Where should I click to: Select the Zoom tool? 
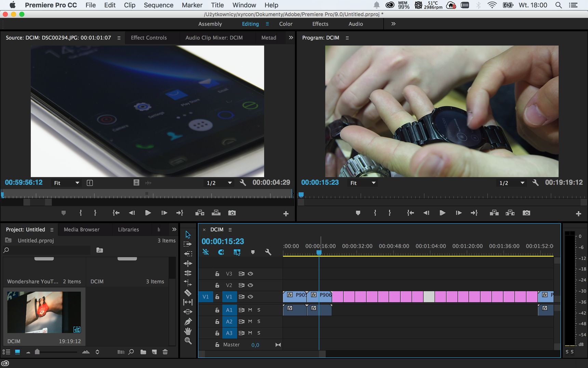coord(188,341)
